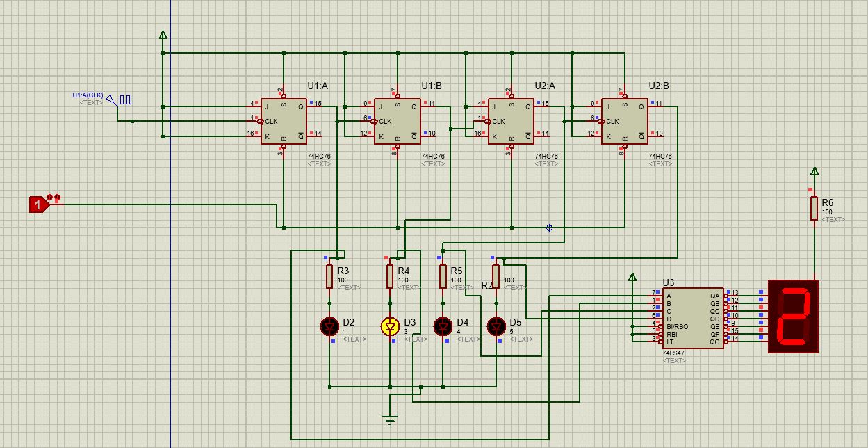Select the D5 LED

tap(496, 326)
